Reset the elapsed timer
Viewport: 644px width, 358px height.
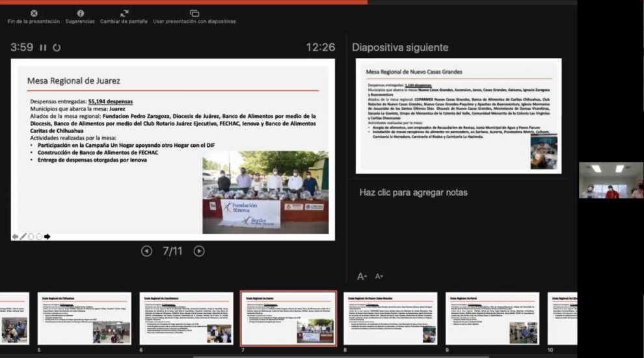pyautogui.click(x=57, y=47)
